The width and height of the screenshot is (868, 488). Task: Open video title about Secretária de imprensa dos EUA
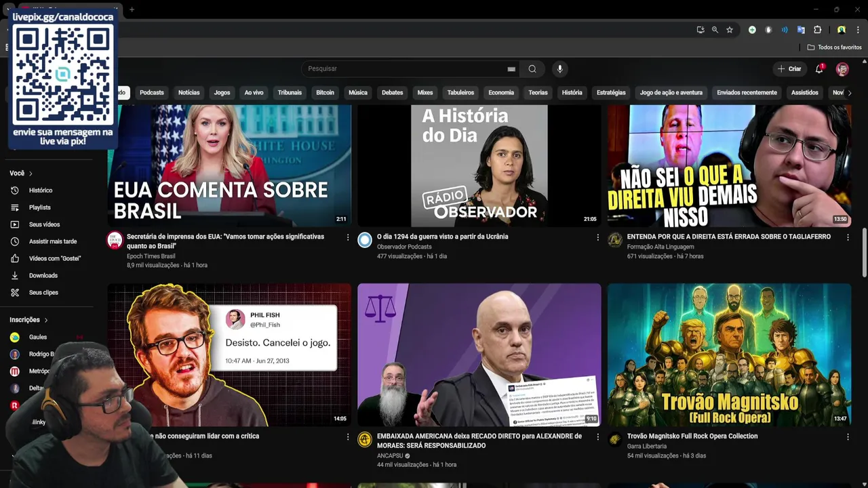225,241
